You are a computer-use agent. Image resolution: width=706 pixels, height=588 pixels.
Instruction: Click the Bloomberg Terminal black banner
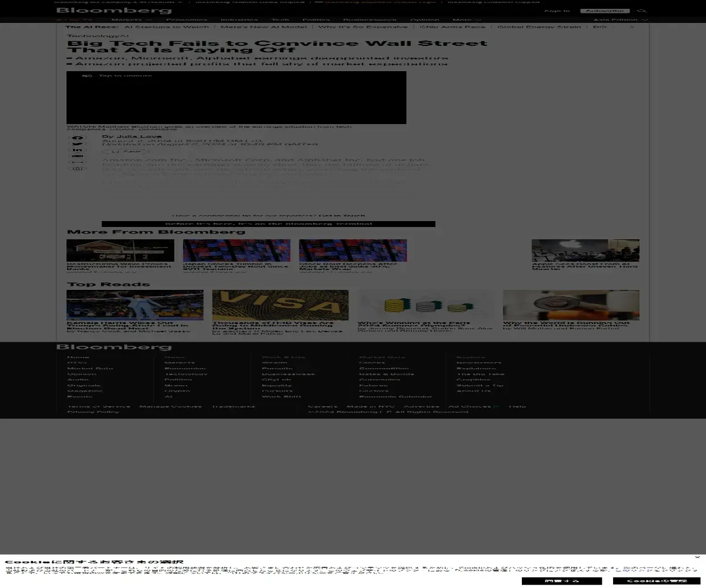click(268, 224)
